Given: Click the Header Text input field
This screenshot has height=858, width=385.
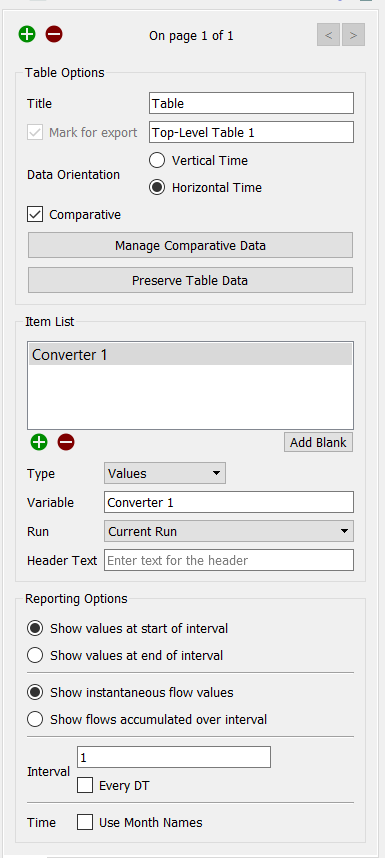Looking at the screenshot, I should click(229, 560).
